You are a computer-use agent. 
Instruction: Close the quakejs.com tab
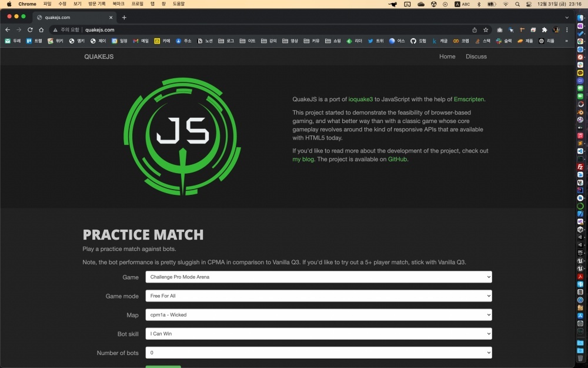111,17
